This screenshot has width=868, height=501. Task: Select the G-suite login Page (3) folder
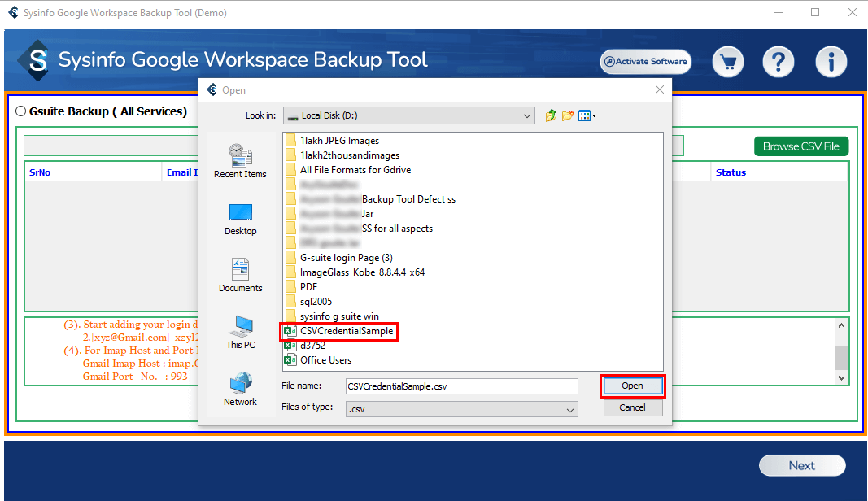[338, 258]
